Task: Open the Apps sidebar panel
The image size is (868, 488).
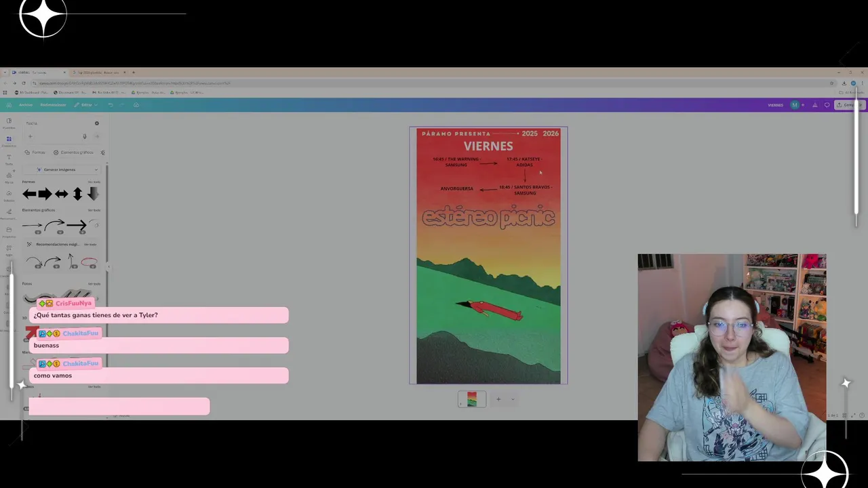Action: [9, 251]
